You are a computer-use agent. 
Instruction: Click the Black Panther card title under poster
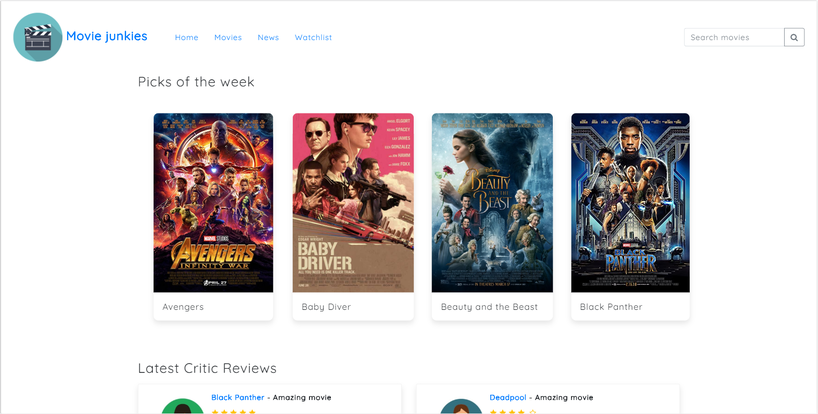(x=611, y=307)
